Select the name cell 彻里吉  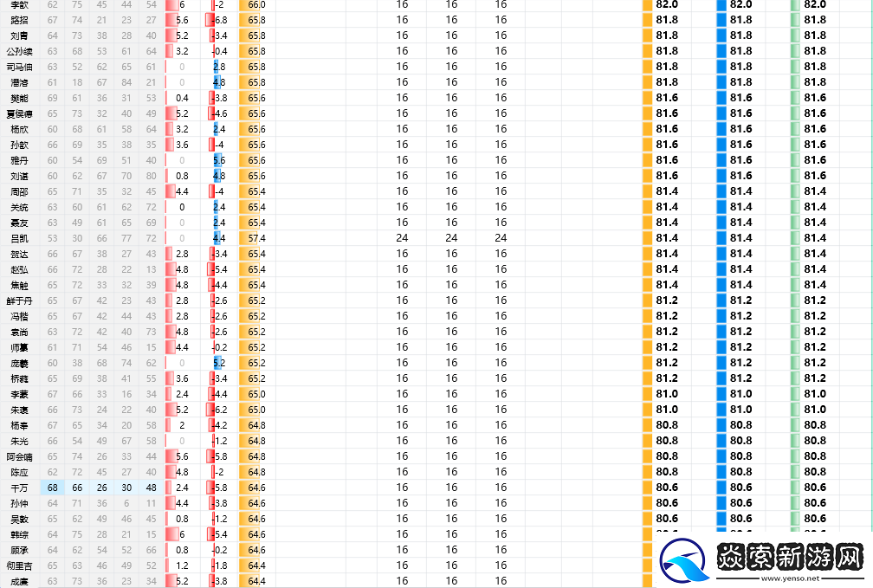[19, 565]
